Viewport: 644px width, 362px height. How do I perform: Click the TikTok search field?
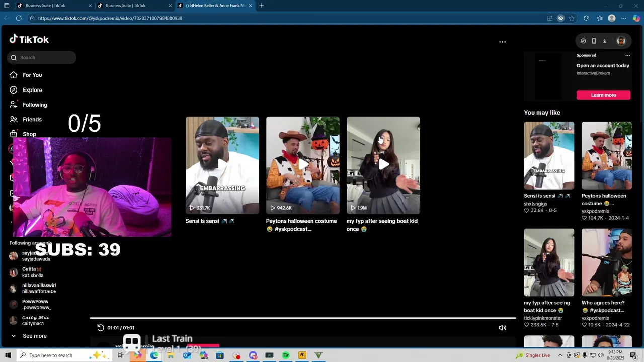click(42, 58)
